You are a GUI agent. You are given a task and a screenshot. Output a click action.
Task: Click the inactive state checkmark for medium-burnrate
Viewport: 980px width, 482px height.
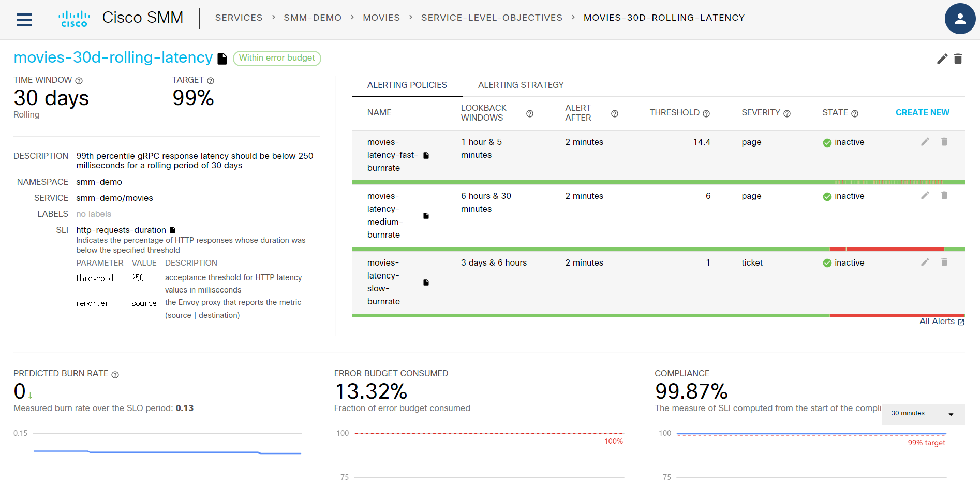pyautogui.click(x=827, y=197)
